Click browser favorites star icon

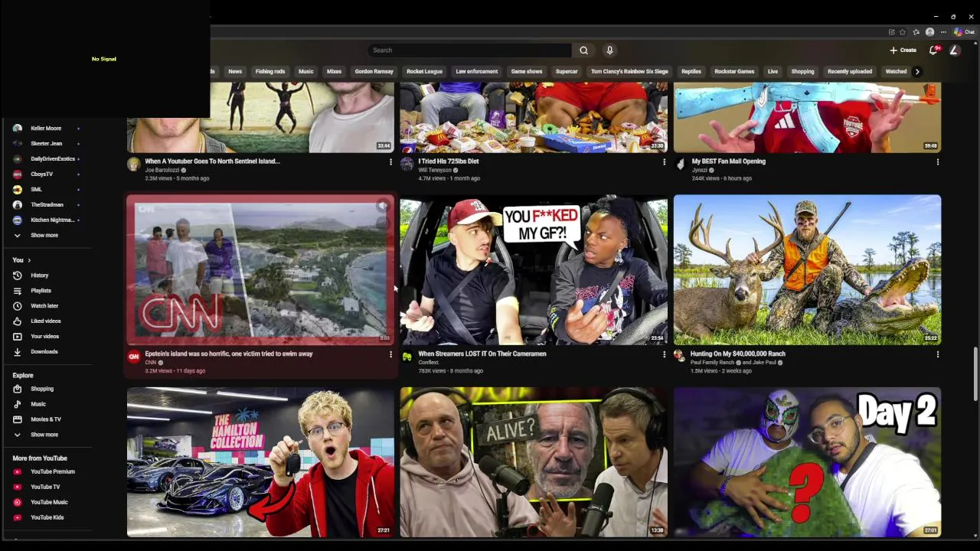pyautogui.click(x=903, y=32)
